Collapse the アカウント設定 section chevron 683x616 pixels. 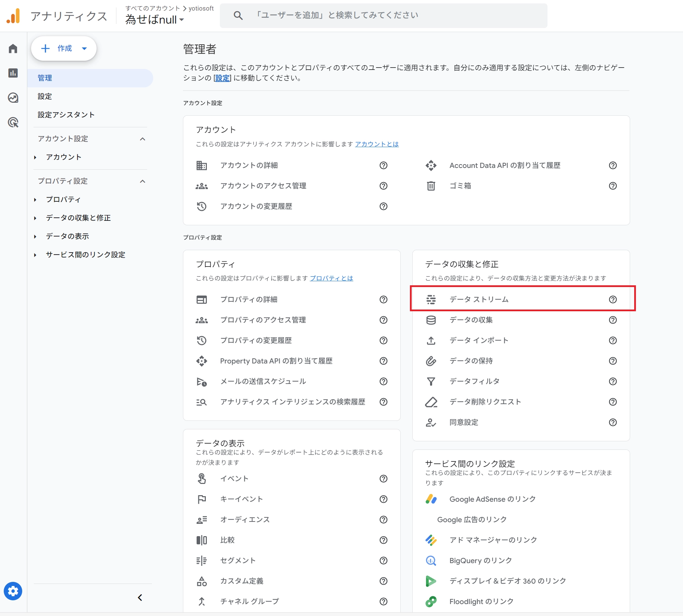click(143, 139)
